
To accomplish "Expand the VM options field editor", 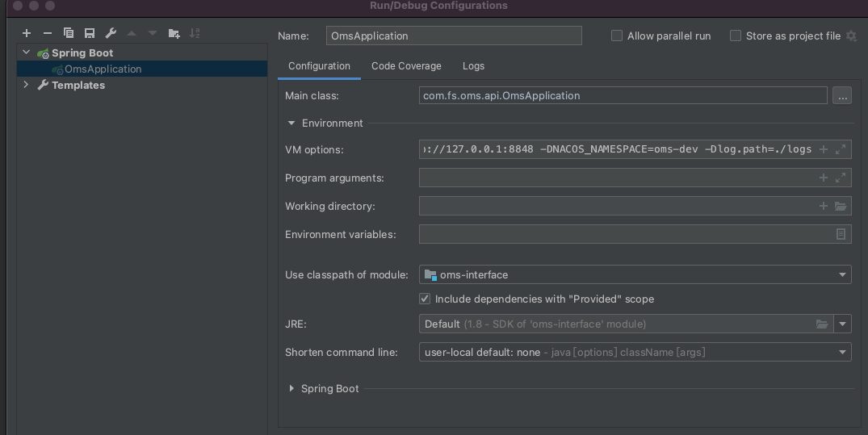I will (x=841, y=149).
